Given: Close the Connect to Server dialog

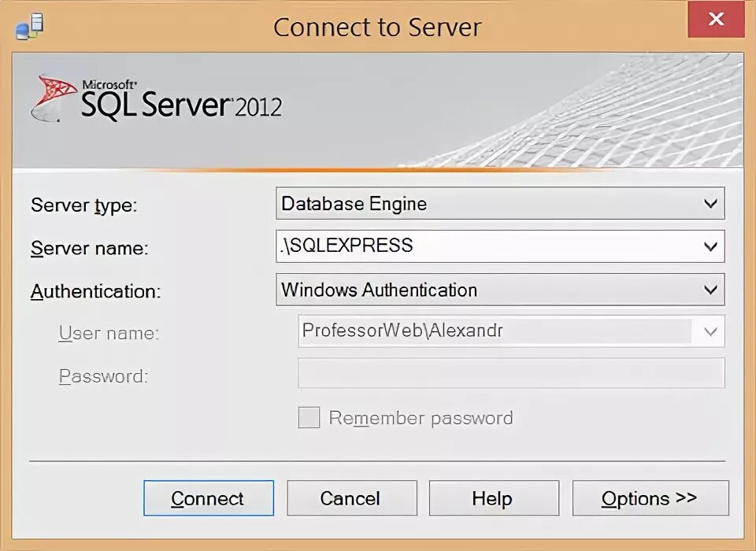Looking at the screenshot, I should click(716, 19).
